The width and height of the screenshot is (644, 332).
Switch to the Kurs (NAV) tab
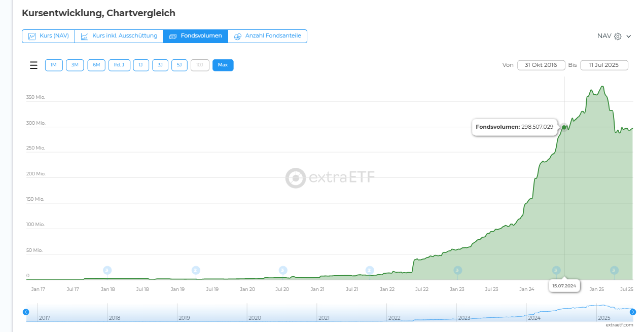pos(49,36)
